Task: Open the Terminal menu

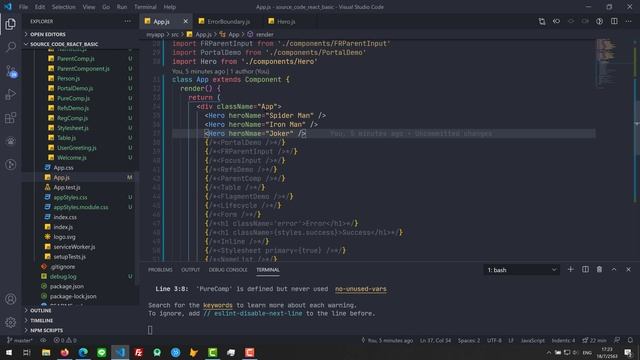Action: (x=145, y=7)
